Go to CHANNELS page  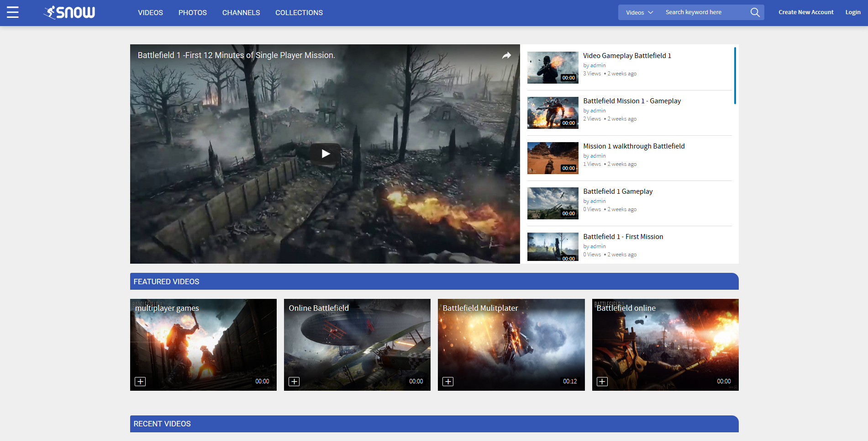[x=241, y=13]
